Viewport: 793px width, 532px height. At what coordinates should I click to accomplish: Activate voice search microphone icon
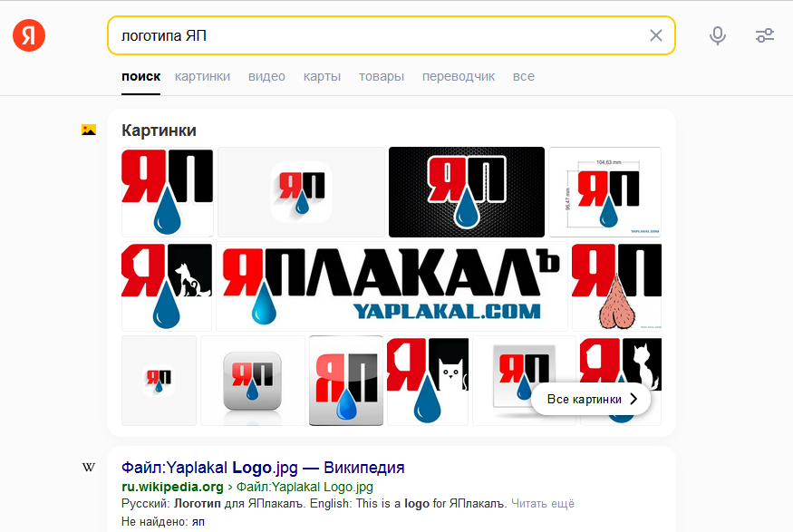pos(717,35)
